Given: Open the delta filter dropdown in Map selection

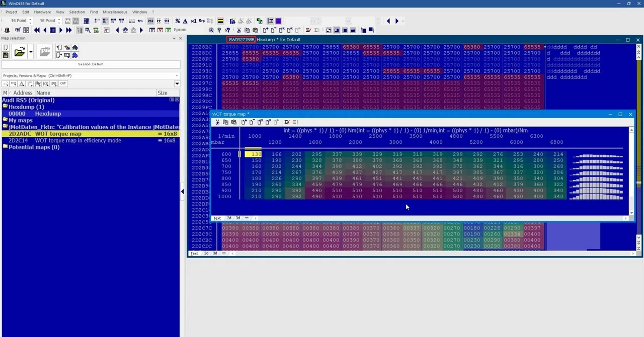Looking at the screenshot, I should click(x=22, y=83).
